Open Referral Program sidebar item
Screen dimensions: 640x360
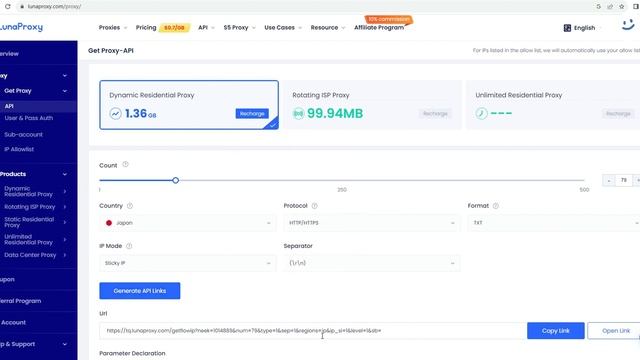20,301
